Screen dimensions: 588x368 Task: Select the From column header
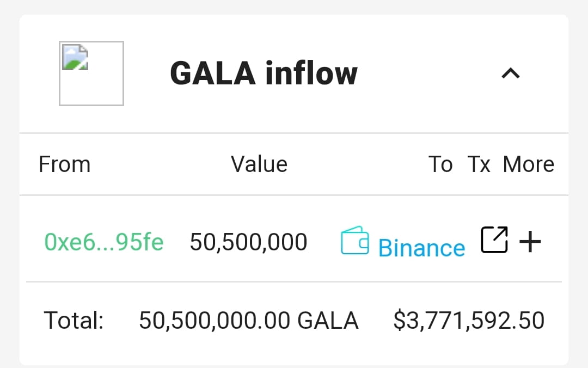click(64, 164)
